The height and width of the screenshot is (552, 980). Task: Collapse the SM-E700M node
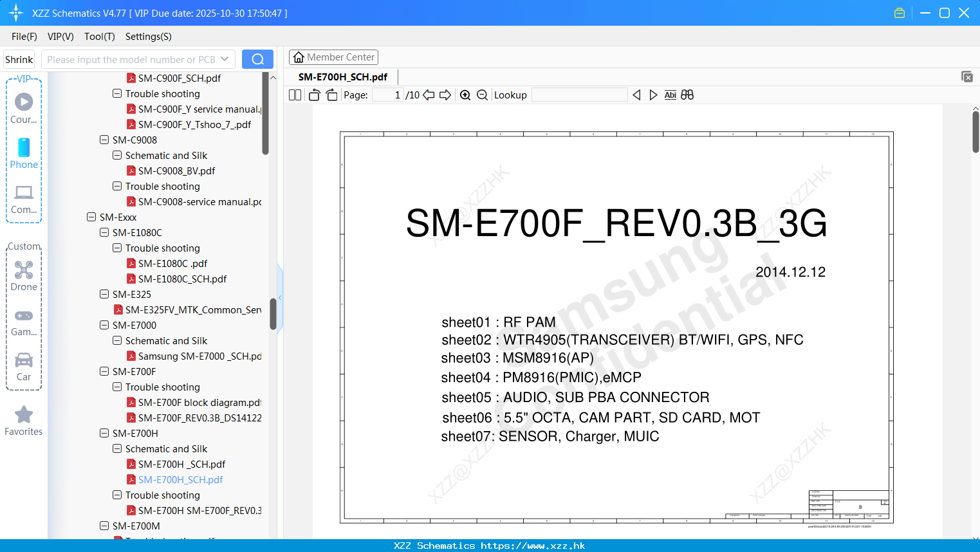[x=104, y=526]
